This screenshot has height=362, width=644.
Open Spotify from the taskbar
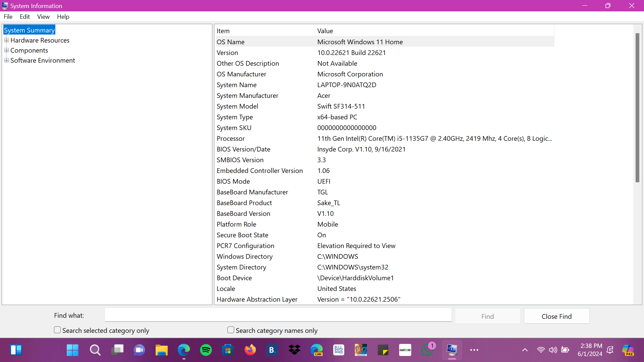(206, 350)
